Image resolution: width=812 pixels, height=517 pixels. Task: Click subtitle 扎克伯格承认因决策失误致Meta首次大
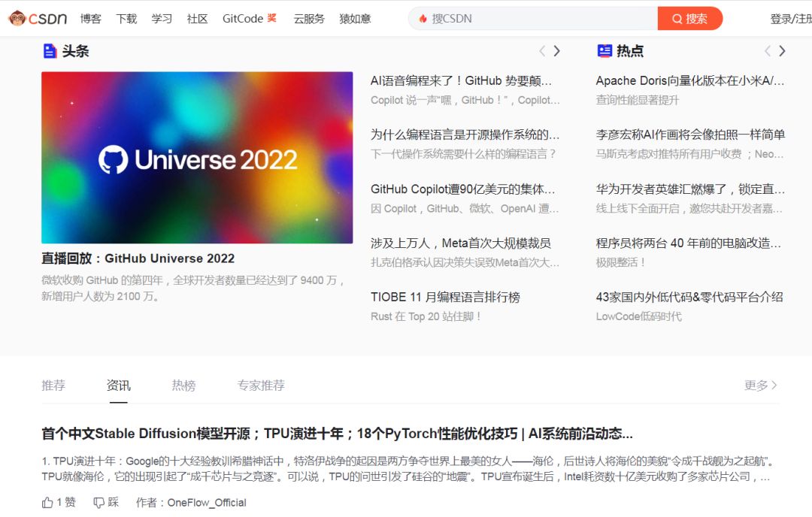coord(465,262)
